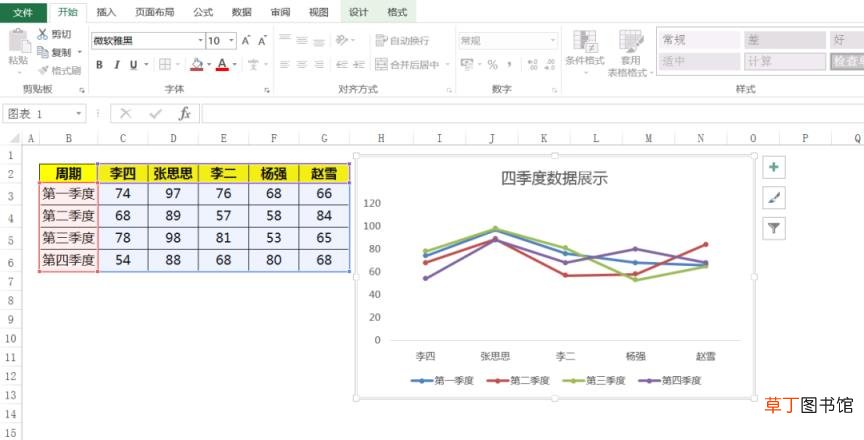Increase font size with the larger A icon
864x440 pixels.
click(246, 40)
